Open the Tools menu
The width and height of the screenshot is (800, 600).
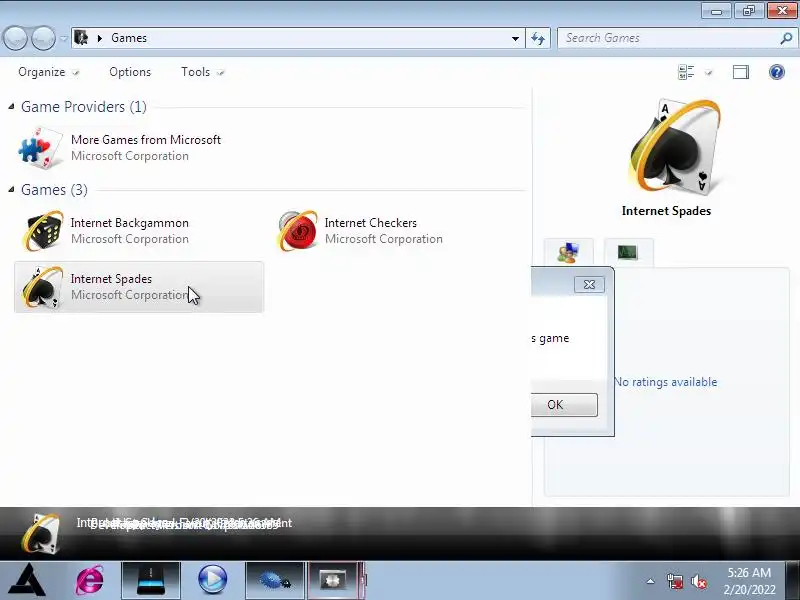point(203,72)
